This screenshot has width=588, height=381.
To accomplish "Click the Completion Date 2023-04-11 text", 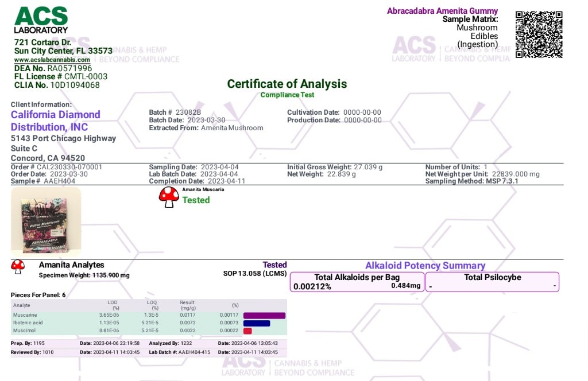I will [x=197, y=181].
